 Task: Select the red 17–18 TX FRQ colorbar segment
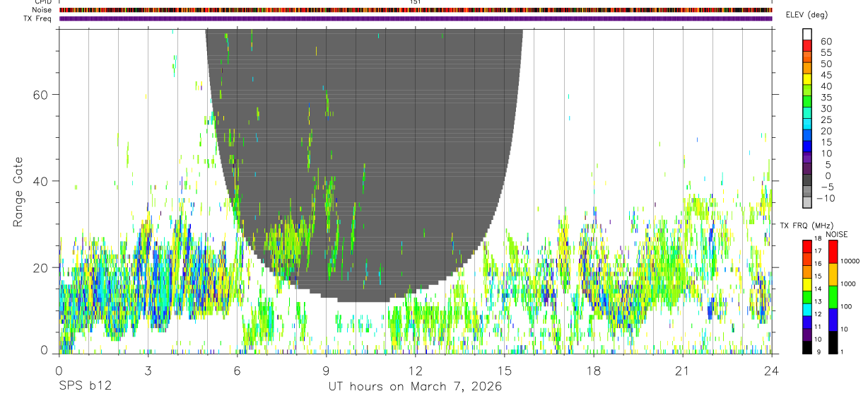(x=807, y=246)
